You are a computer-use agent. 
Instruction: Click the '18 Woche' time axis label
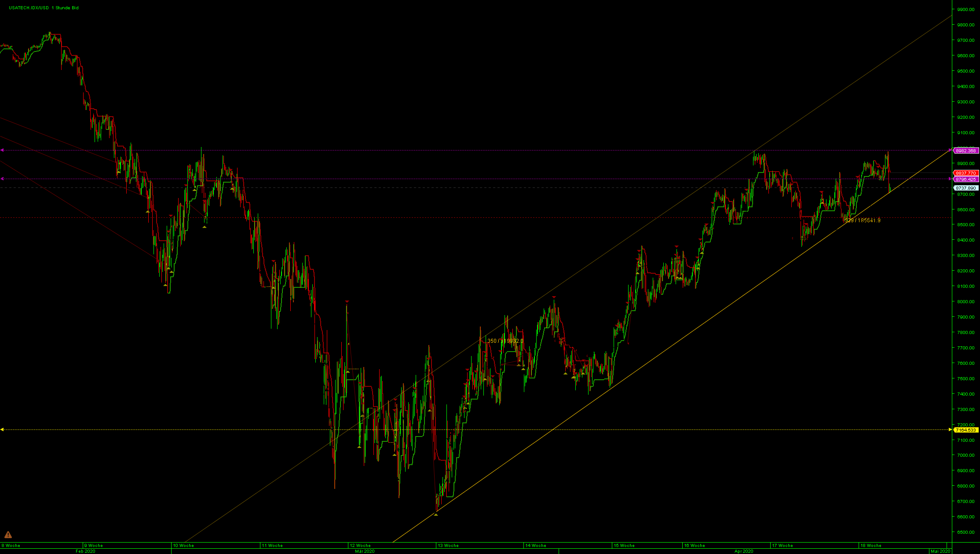pyautogui.click(x=871, y=546)
